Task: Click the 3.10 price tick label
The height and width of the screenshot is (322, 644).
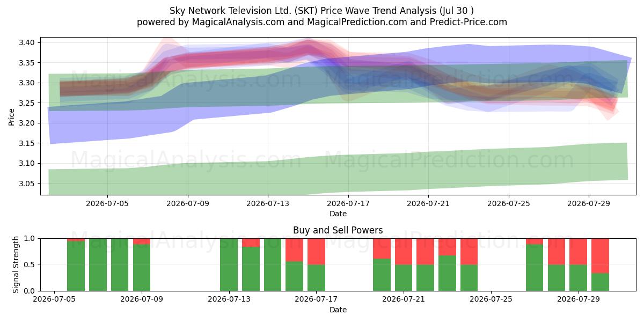Action: coord(28,163)
